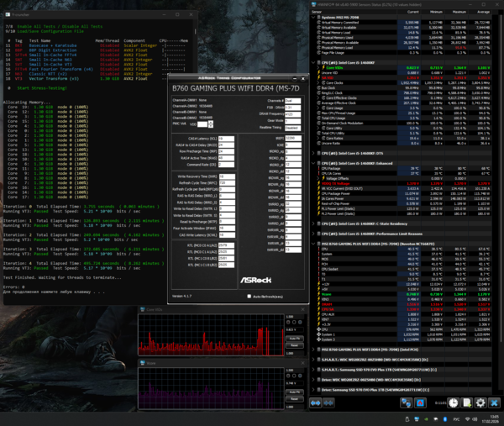The width and height of the screenshot is (504, 426).
Task: Expand the Core Effective Clocks row
Action: click(x=318, y=98)
